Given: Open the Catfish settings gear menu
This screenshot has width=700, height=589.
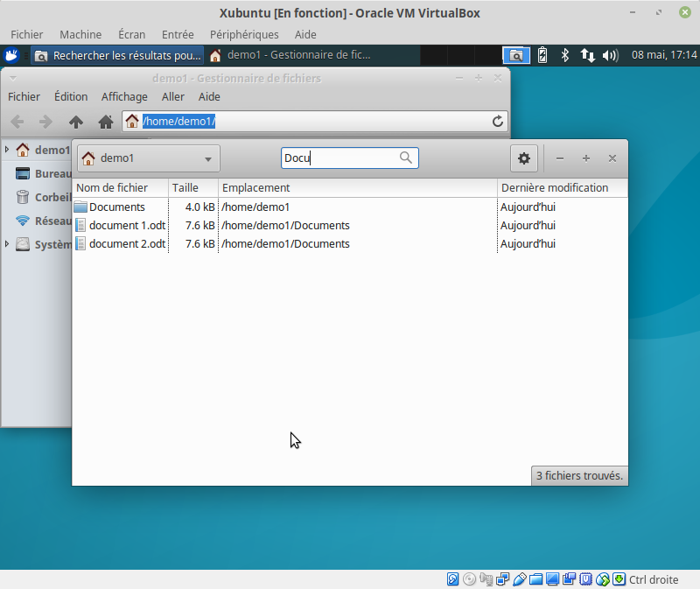Looking at the screenshot, I should 524,158.
